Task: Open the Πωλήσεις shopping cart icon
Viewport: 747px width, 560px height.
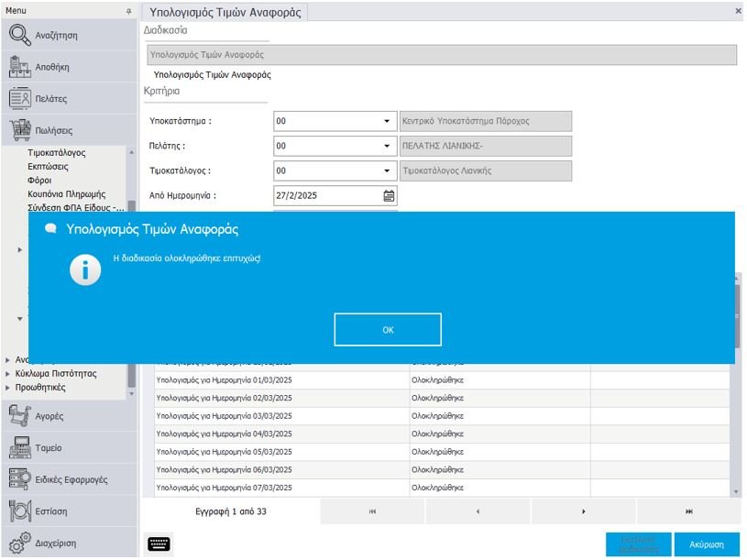Action: (20, 130)
